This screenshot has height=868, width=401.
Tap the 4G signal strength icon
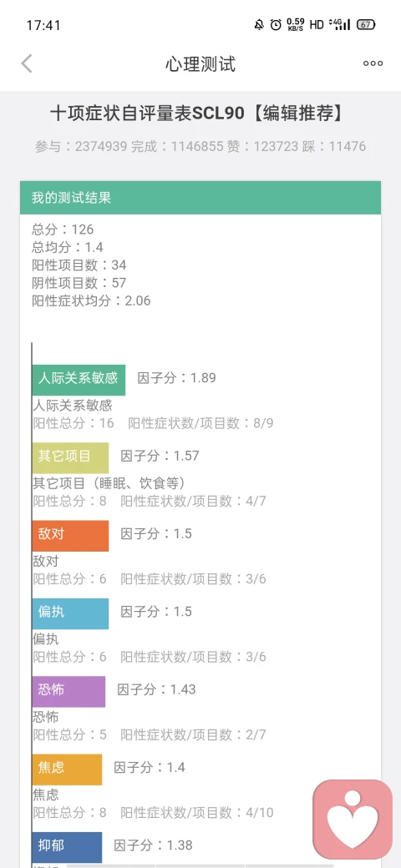click(x=339, y=24)
